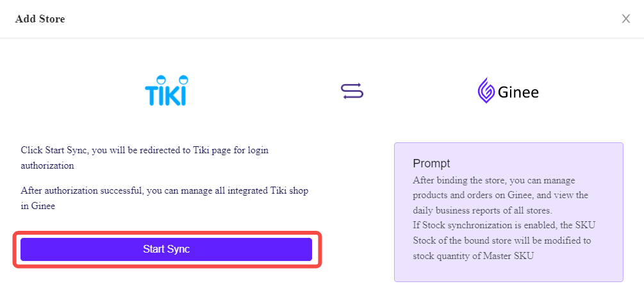Screen dimensions: 644x302
Task: Click the 'After authorization successful' line
Action: [x=165, y=190]
